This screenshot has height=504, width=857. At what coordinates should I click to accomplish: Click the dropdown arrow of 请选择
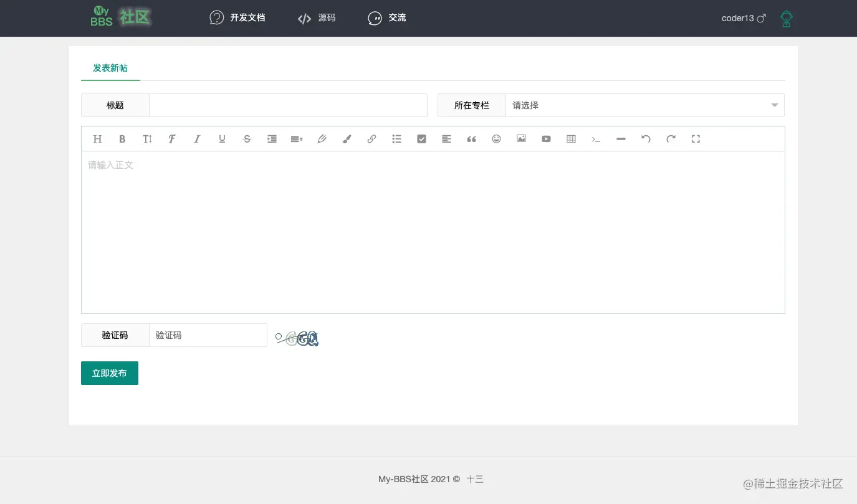click(x=774, y=105)
